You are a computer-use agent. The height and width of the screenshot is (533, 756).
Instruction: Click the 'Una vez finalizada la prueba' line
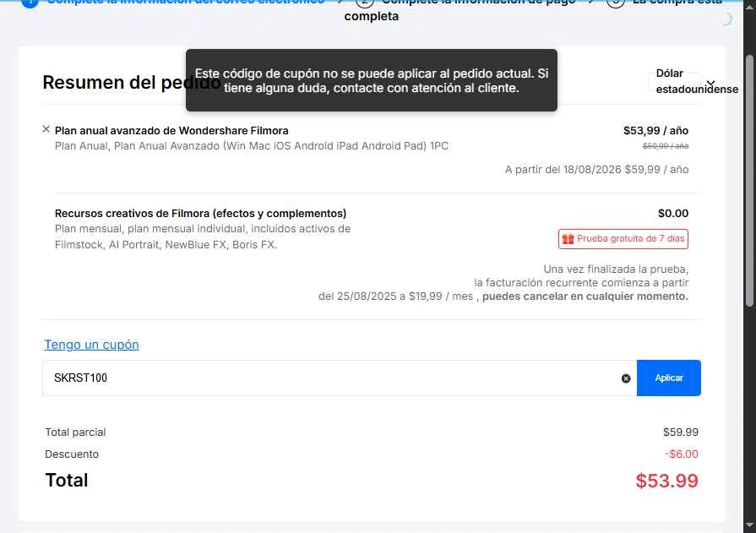[x=616, y=269]
